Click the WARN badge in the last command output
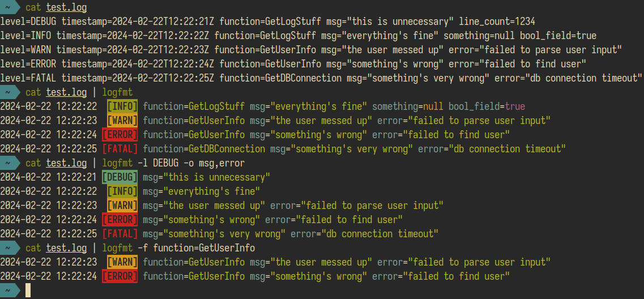The width and height of the screenshot is (644, 299). coord(122,262)
